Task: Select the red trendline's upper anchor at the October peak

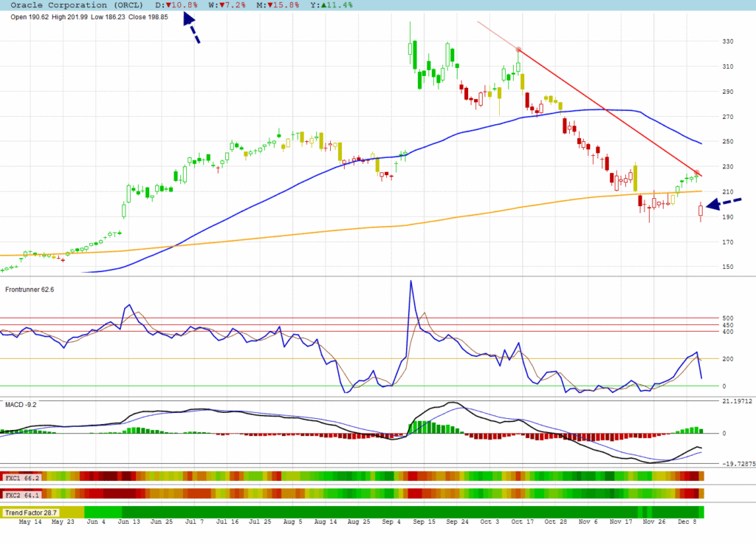Action: click(519, 49)
